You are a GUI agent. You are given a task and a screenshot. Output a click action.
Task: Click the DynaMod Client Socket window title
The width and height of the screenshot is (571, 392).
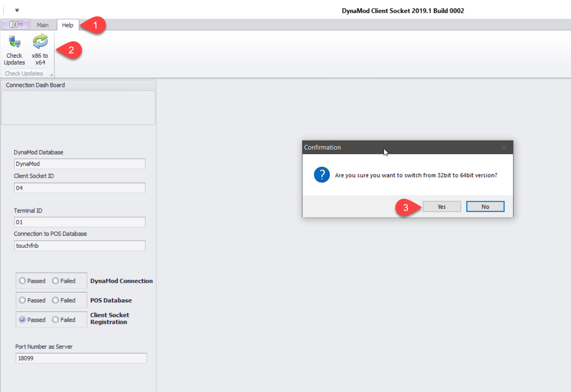[x=403, y=11]
